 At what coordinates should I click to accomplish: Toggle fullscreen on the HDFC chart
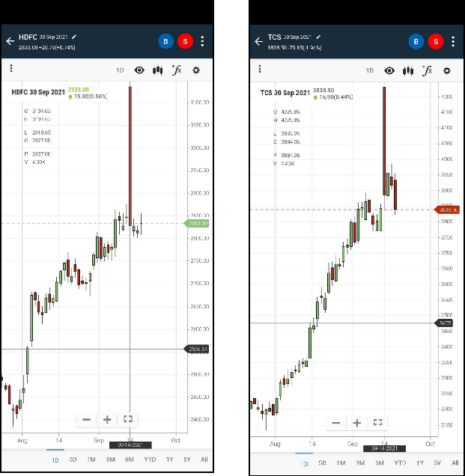click(x=127, y=419)
